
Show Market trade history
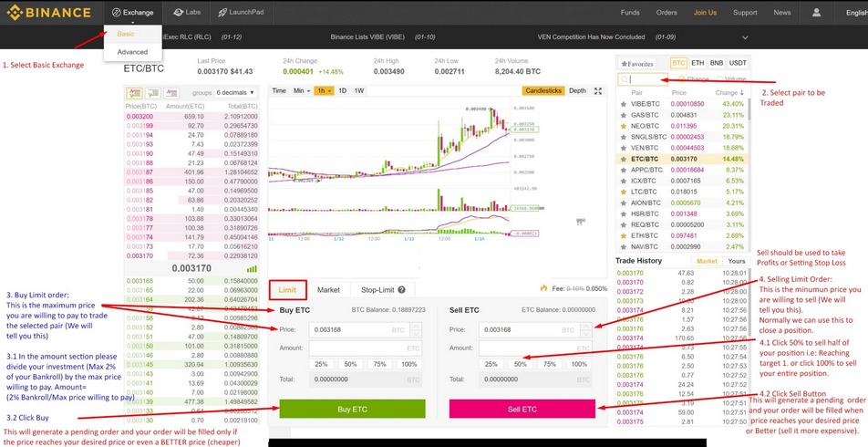[707, 261]
